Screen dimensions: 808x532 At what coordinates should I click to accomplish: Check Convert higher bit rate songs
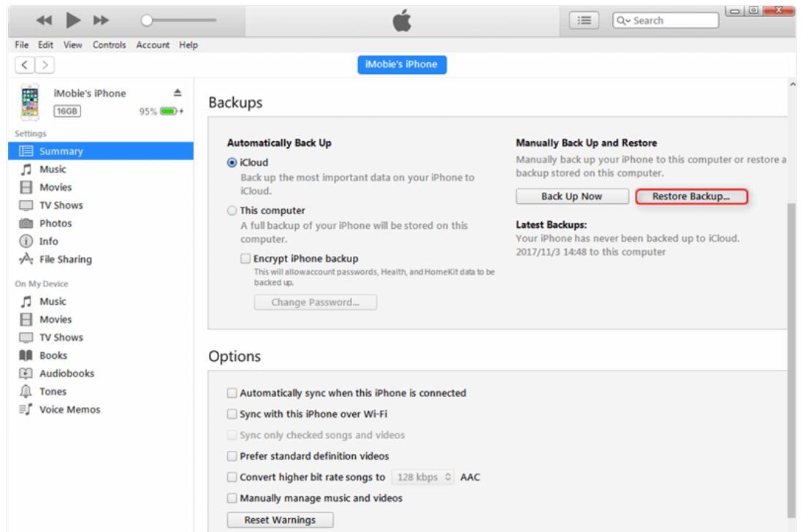(232, 477)
